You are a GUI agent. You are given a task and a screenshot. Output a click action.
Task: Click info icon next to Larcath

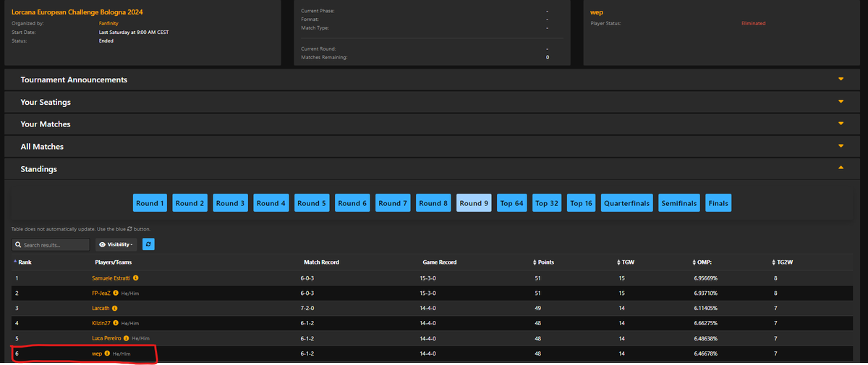click(115, 308)
